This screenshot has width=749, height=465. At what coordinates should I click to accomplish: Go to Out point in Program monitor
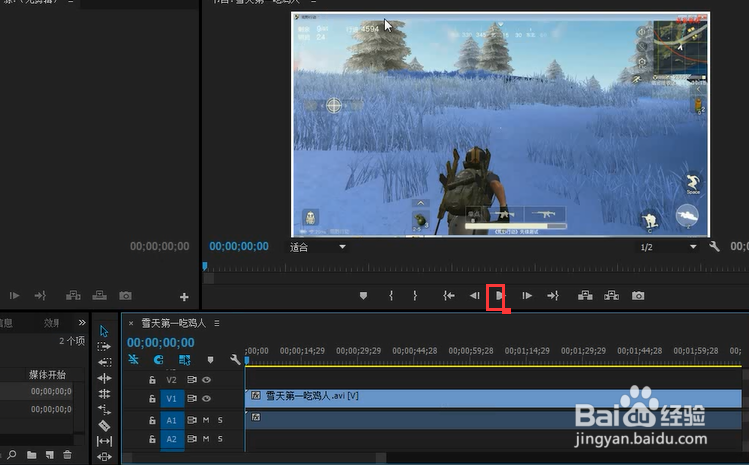coord(553,296)
